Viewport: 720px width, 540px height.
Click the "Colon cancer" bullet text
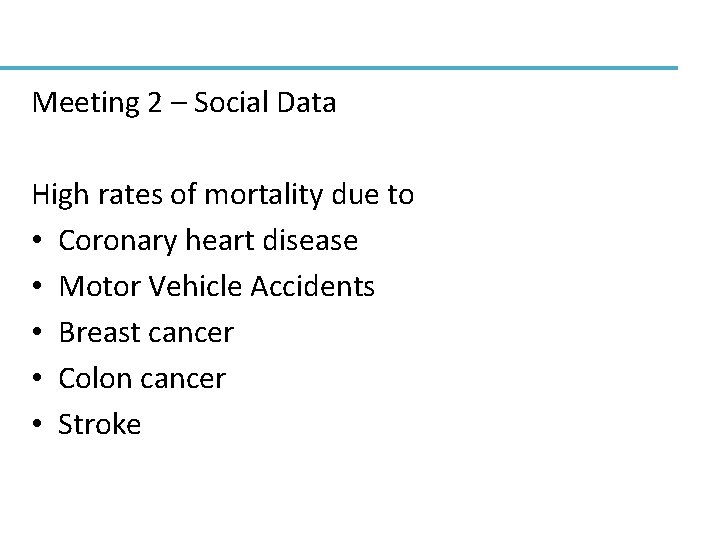142,379
